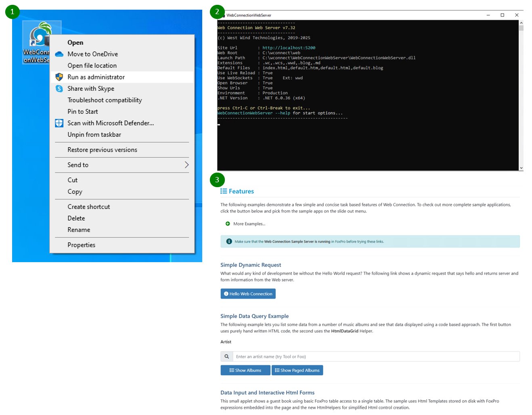Image resolution: width=532 pixels, height=415 pixels.
Task: Click the magnifier icon beside artist field
Action: pyautogui.click(x=227, y=357)
